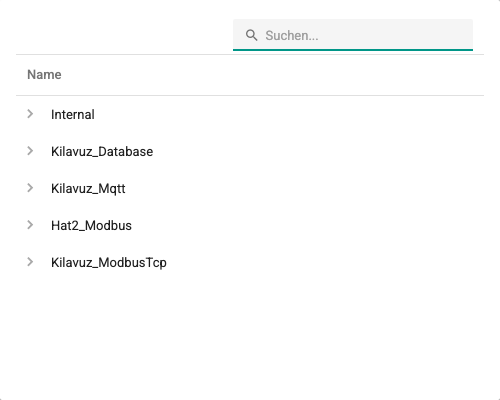Image resolution: width=500 pixels, height=400 pixels.
Task: Expand the Kilavuz_Mqtt chevron
Action: [x=30, y=188]
